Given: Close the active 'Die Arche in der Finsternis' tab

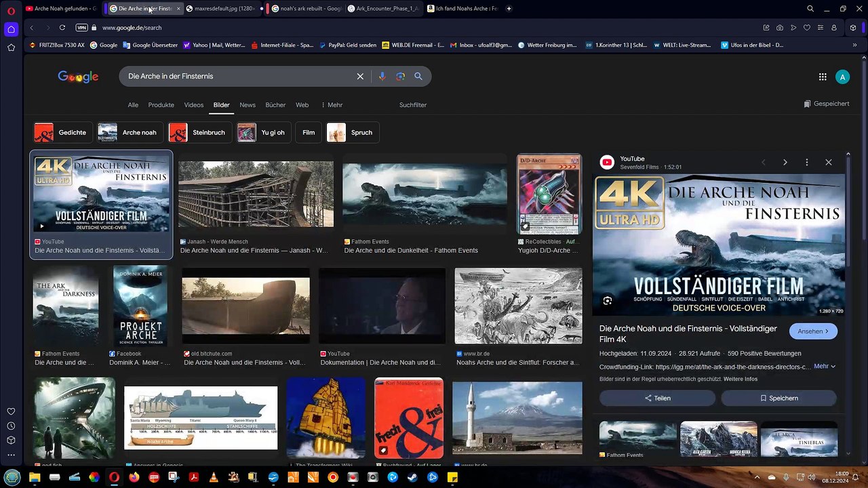Looking at the screenshot, I should pos(178,9).
